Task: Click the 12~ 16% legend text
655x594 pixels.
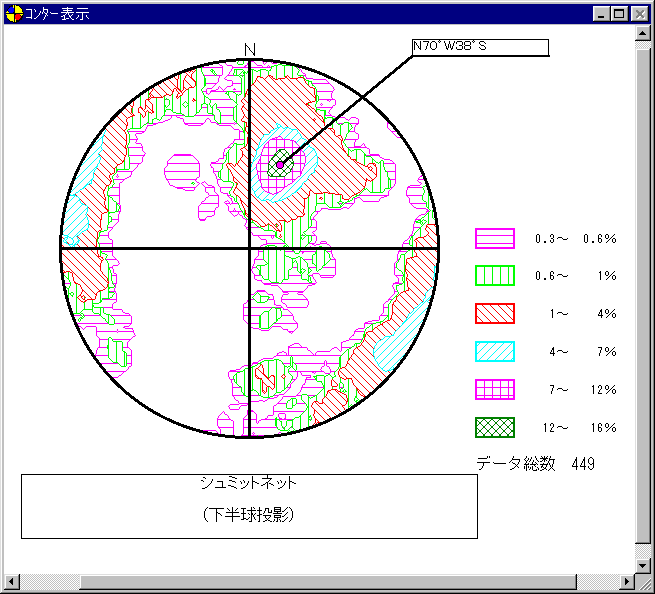Action: click(x=579, y=427)
